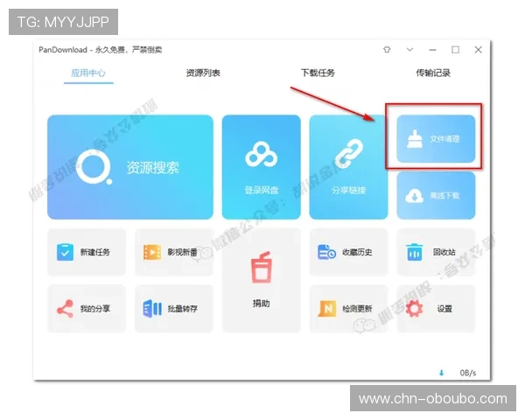525x420 pixels.
Task: Minimize the PanDownload window
Action: click(x=432, y=50)
